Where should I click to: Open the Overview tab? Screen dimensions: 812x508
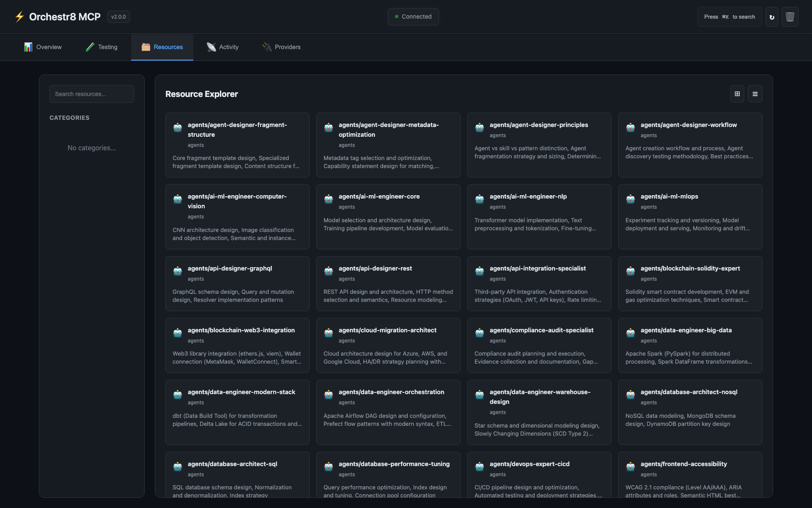[x=43, y=47]
